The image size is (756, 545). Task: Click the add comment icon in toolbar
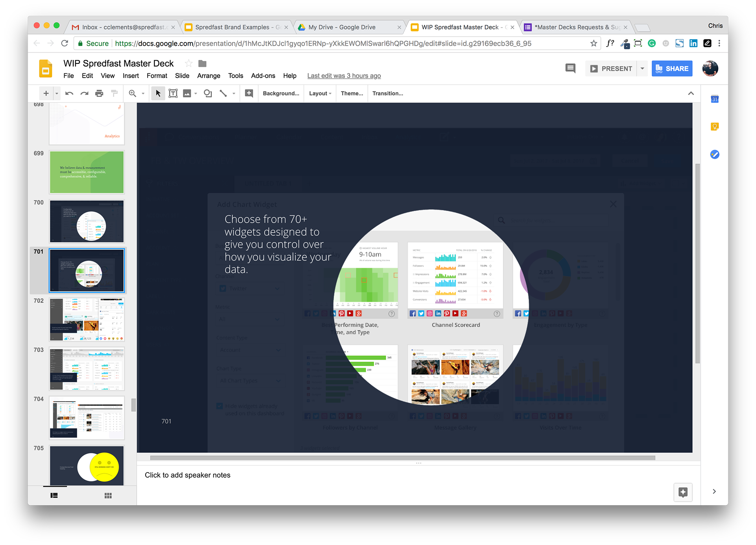pyautogui.click(x=249, y=93)
